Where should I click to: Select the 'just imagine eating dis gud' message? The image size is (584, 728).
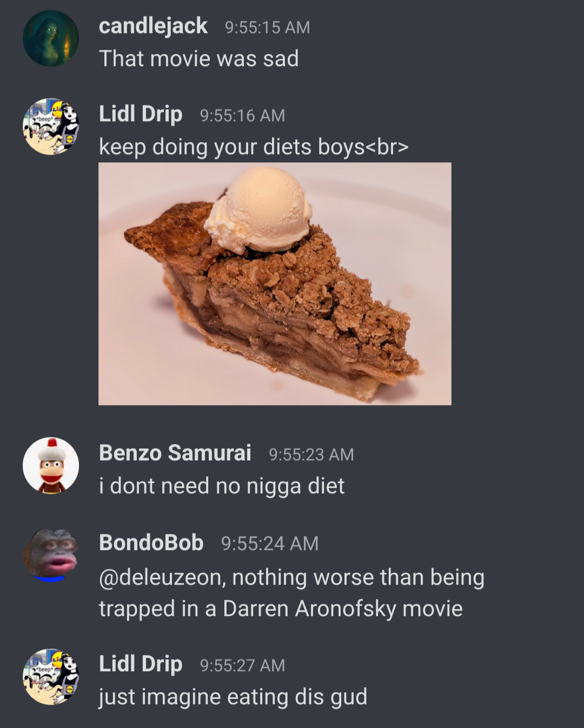(233, 697)
